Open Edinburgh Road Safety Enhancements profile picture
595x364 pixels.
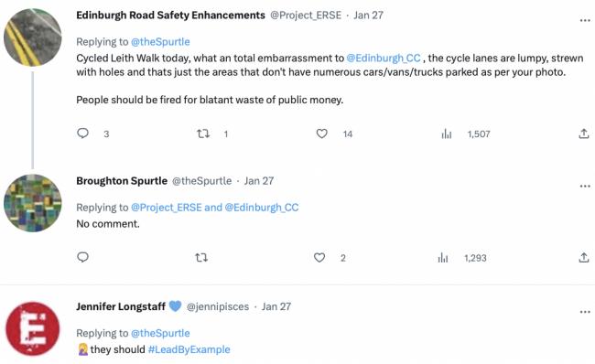pyautogui.click(x=33, y=37)
